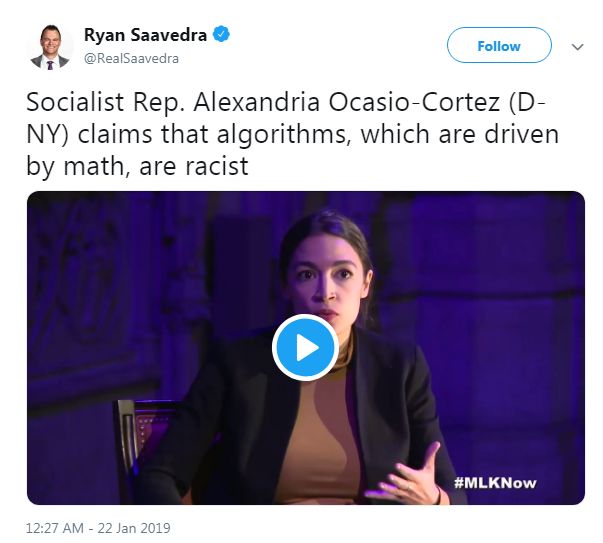Image resolution: width=603 pixels, height=543 pixels.
Task: Click Ryan Saavedra's profile avatar
Action: [x=50, y=46]
